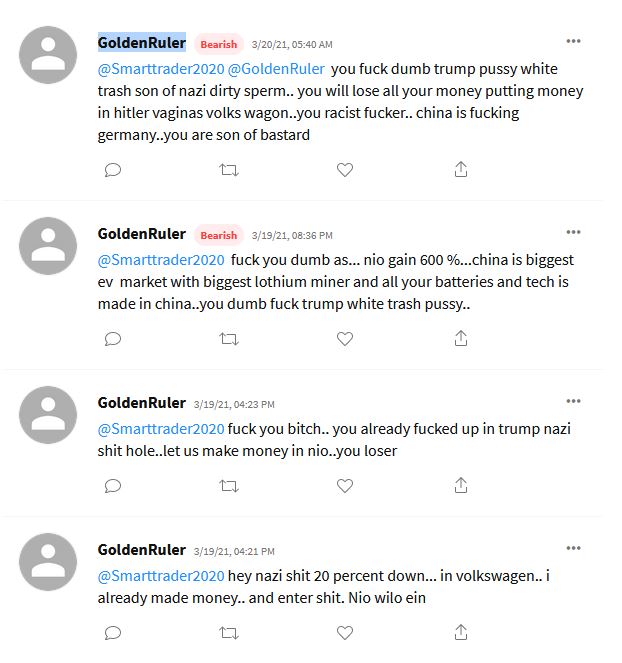Click reply icon on the 3/20/21 post
Screen dimensions: 622x663
pos(113,170)
